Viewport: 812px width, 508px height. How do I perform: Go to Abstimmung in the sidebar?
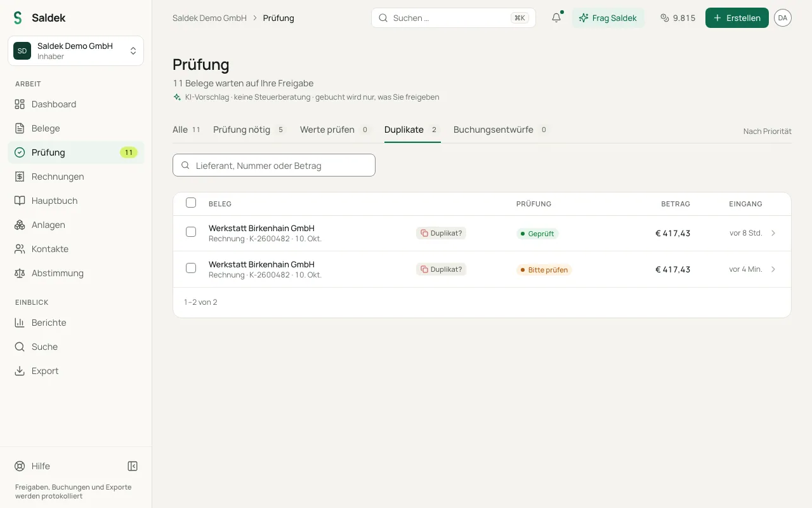tap(76, 273)
